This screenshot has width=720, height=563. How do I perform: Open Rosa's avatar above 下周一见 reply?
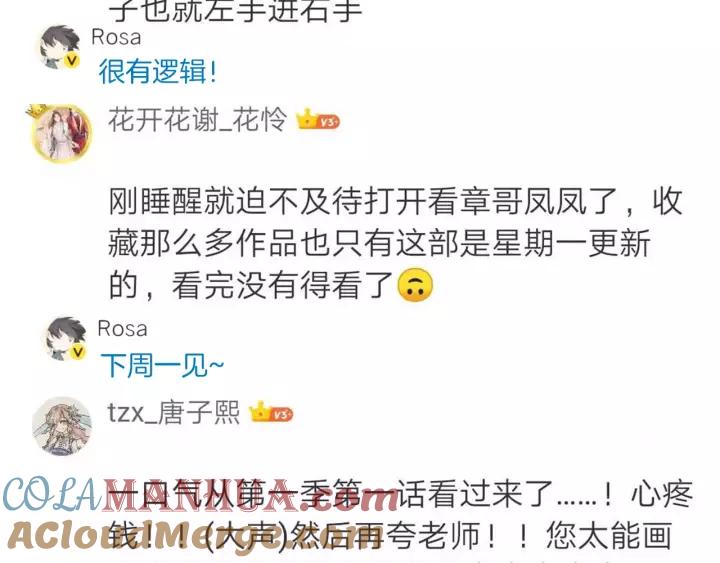click(66, 338)
